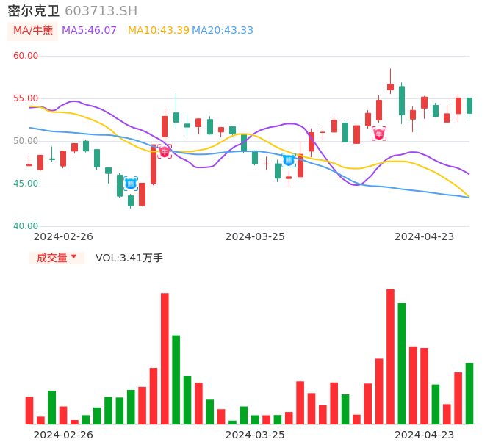The image size is (504, 445).
Task: Click the stock code 603713.SH
Action: (101, 11)
